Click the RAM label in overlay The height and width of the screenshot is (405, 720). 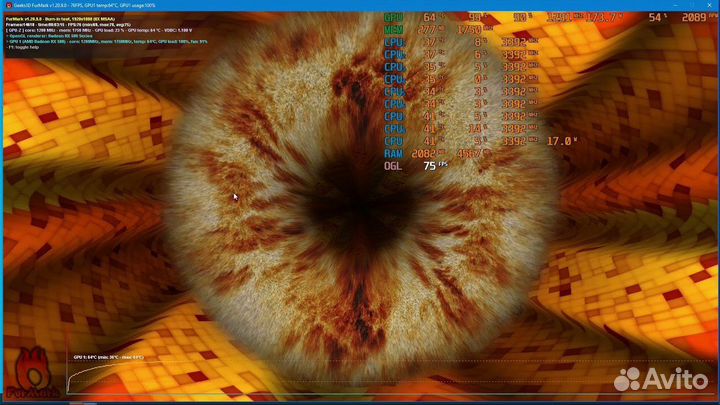[394, 154]
